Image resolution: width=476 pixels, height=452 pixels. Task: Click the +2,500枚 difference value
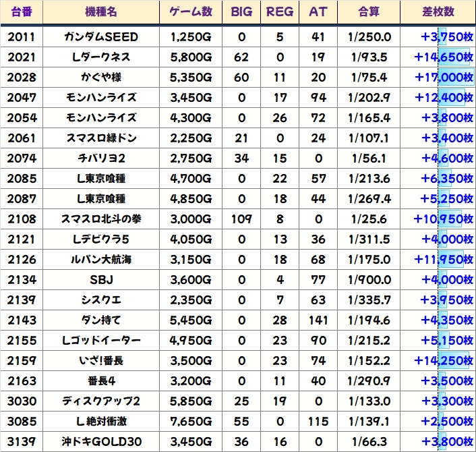(x=447, y=422)
